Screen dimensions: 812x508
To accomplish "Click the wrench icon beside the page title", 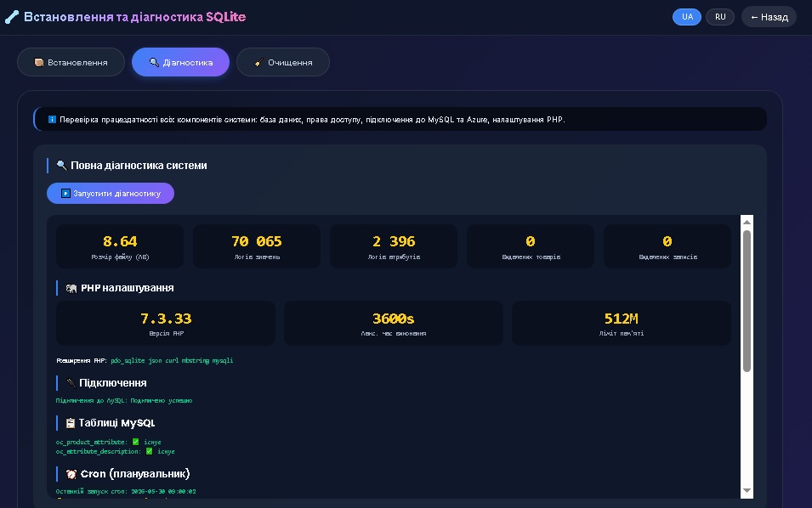I will [11, 17].
